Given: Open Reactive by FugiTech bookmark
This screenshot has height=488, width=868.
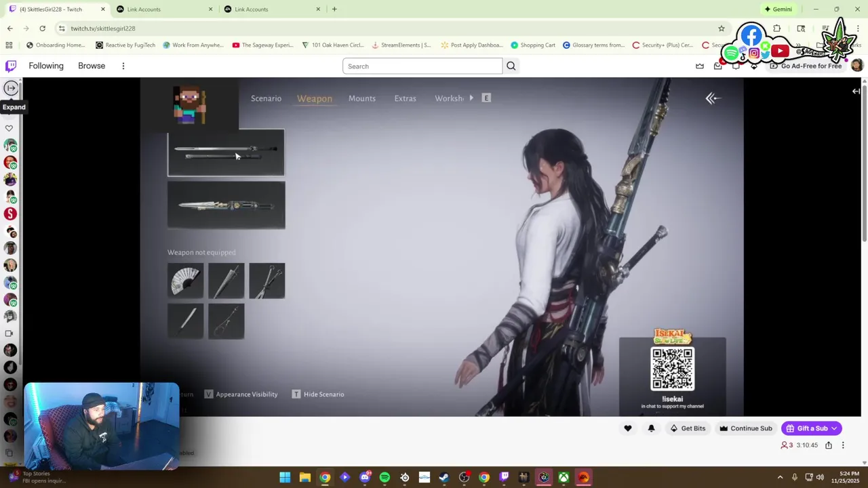Looking at the screenshot, I should [x=125, y=45].
